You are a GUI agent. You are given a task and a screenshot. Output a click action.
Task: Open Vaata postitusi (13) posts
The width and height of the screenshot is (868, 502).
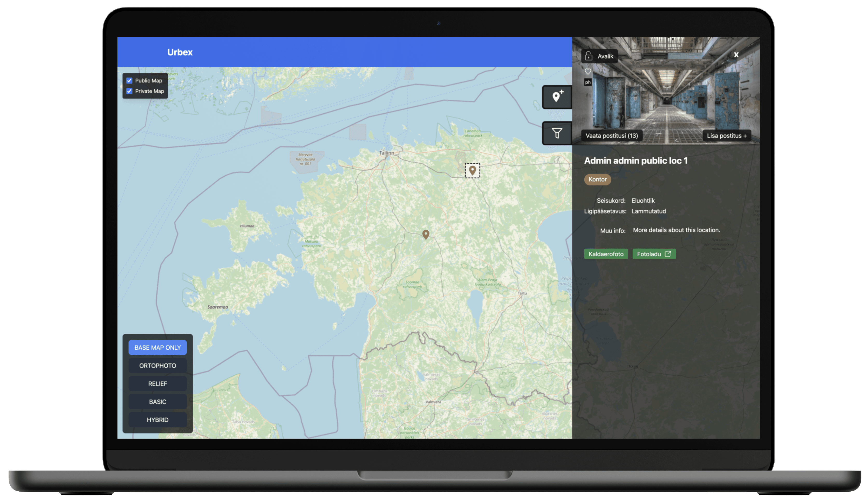[612, 136]
